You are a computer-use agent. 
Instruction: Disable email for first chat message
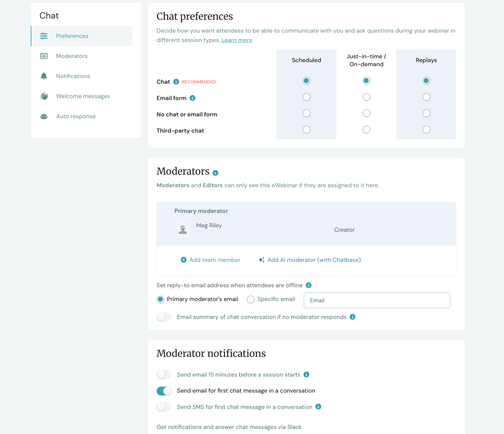tap(164, 391)
